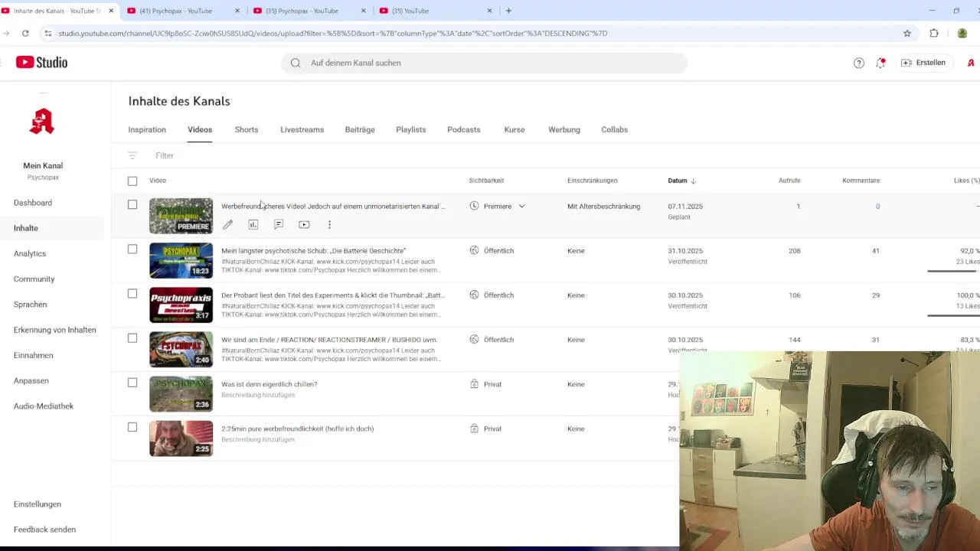Screen dimensions: 980x551
Task: Click Feedback senden in the sidebar
Action: 44,530
